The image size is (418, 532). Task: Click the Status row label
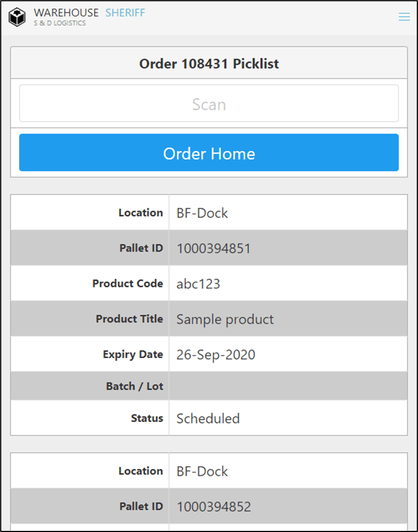[x=147, y=418]
